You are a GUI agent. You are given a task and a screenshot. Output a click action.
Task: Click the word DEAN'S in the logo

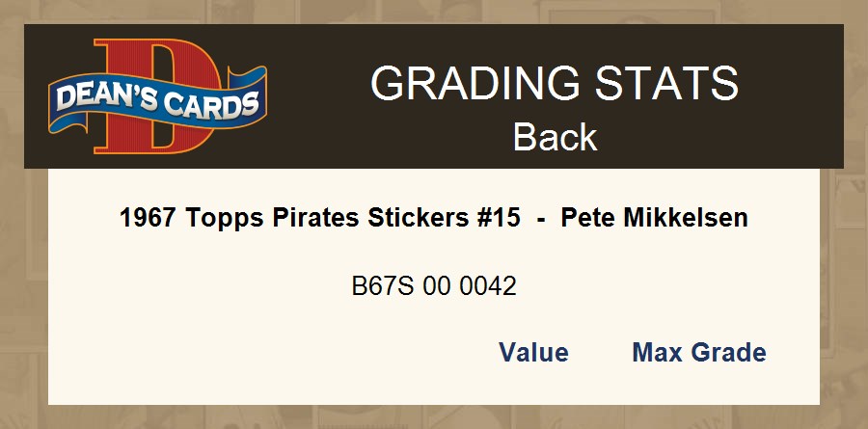pos(102,97)
